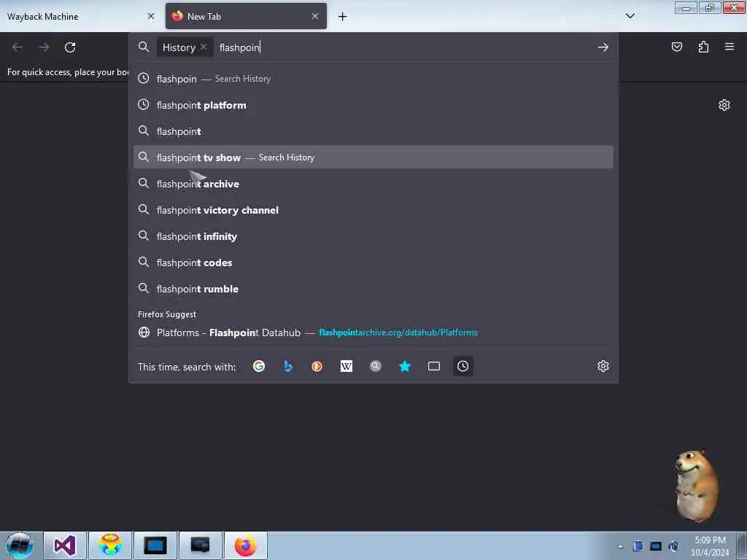
Task: Search with Bing one-off engine icon
Action: coord(287,366)
